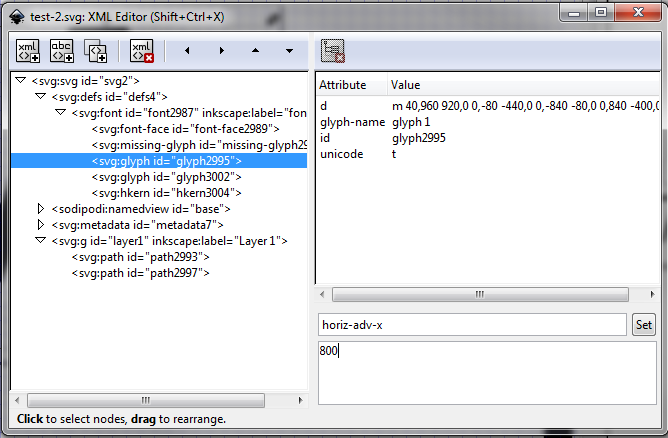Image resolution: width=668 pixels, height=438 pixels.
Task: Click the horiz-adv-x attribute name field
Action: coord(470,325)
